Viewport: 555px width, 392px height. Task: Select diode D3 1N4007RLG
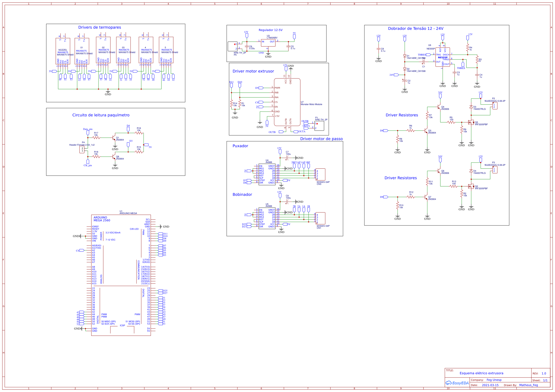point(471,107)
